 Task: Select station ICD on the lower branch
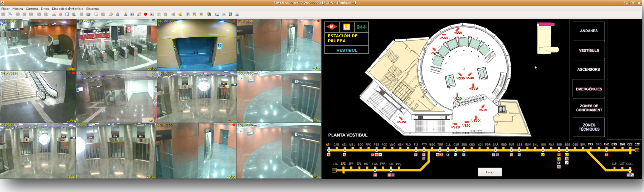point(391,164)
